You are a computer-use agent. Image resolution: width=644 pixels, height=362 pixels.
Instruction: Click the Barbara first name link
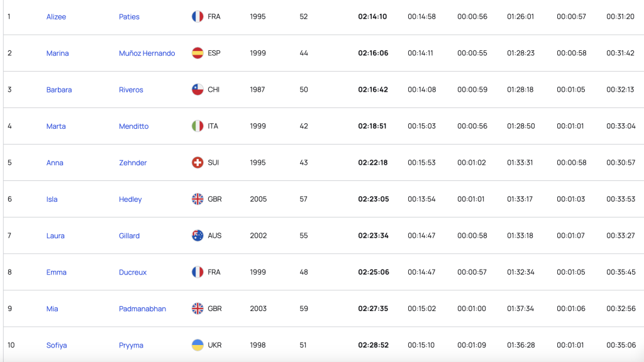59,90
